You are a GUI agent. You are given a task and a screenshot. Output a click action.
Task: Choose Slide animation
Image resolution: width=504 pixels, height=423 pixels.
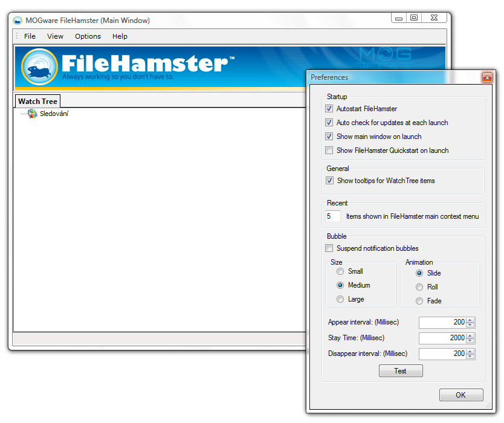(419, 273)
